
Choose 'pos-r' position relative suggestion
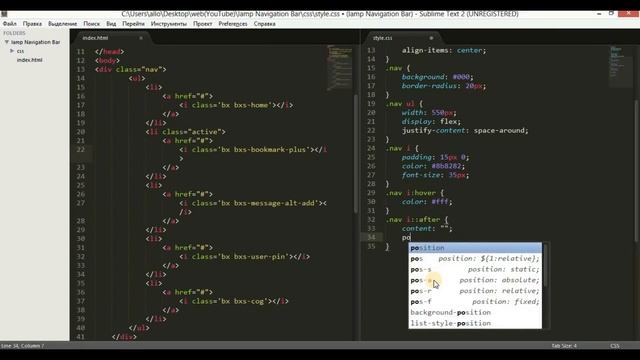(x=475, y=291)
